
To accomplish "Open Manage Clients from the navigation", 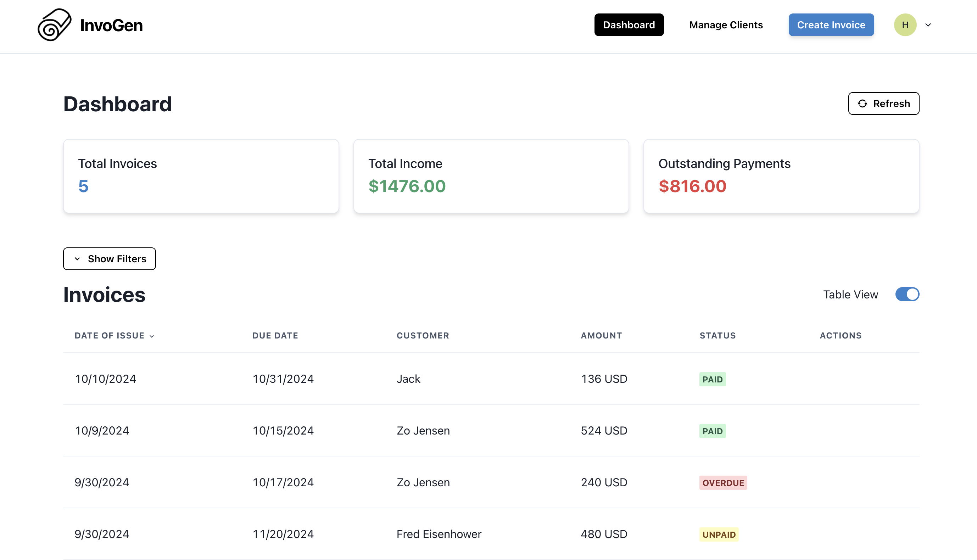I will (726, 24).
